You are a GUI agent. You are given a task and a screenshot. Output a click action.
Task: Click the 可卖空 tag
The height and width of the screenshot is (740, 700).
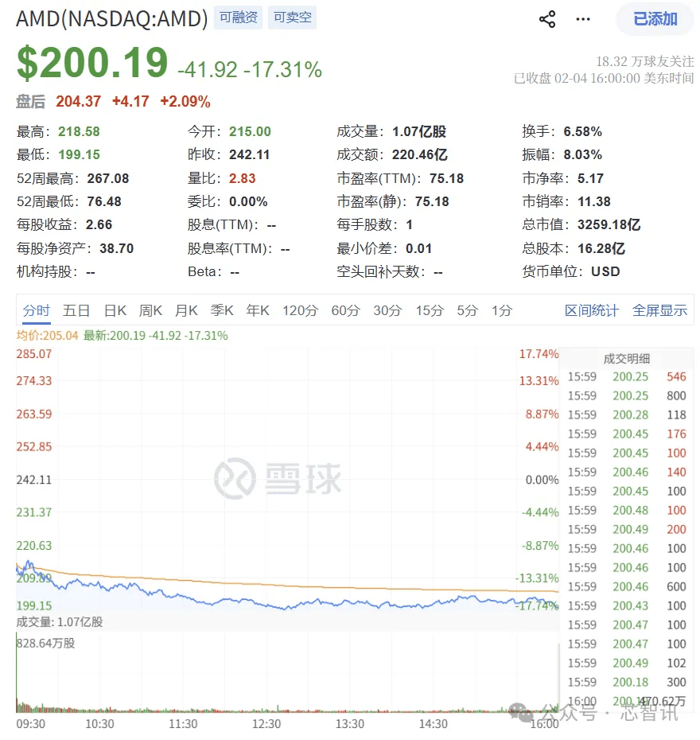point(292,18)
